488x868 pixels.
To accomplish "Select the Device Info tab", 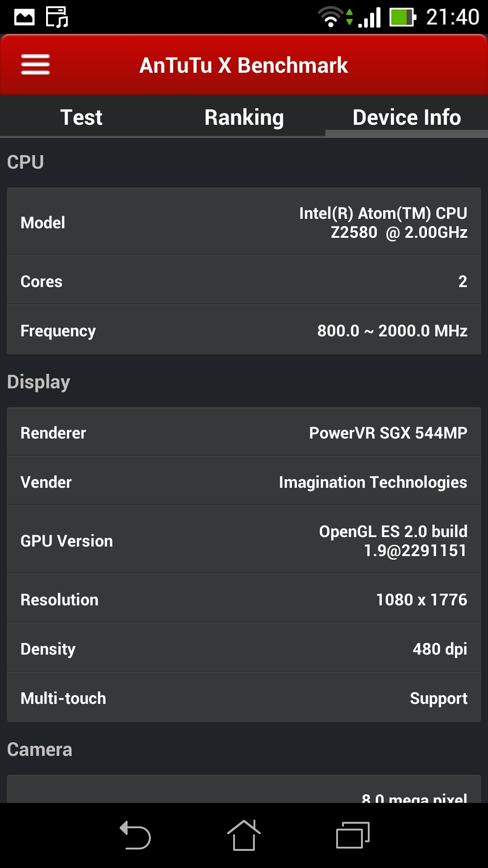I will click(x=407, y=118).
